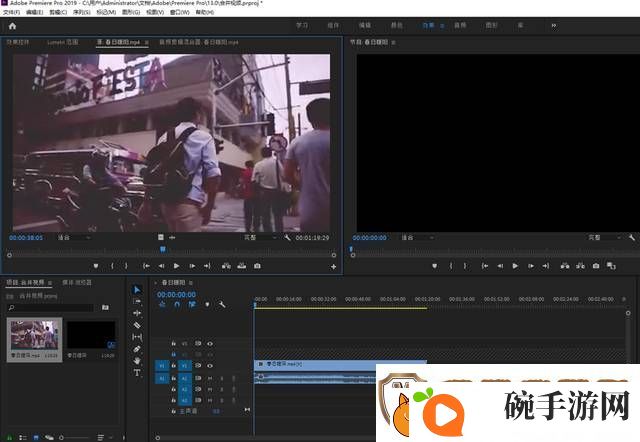Select the Hand tool
This screenshot has height=442, width=640.
[x=137, y=361]
